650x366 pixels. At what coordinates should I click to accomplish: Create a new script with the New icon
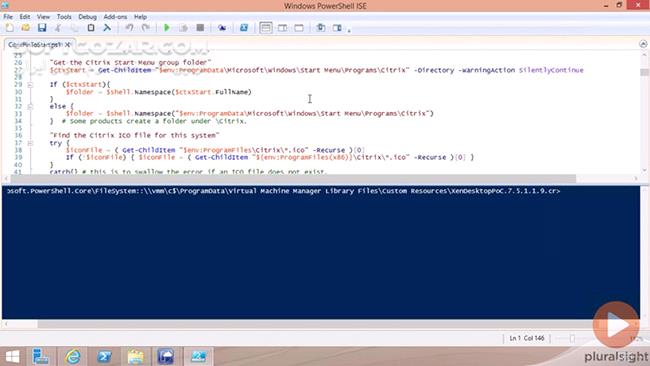[9, 28]
